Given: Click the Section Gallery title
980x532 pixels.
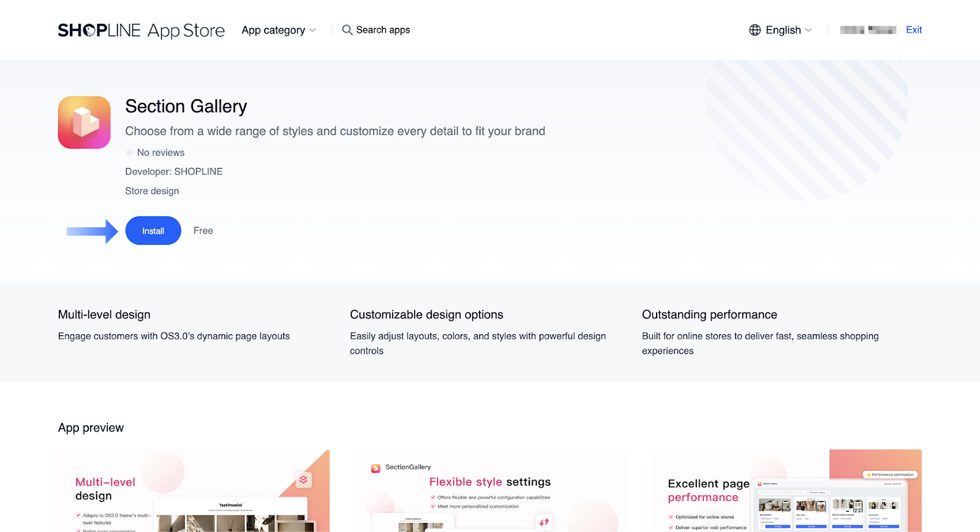Looking at the screenshot, I should (186, 107).
